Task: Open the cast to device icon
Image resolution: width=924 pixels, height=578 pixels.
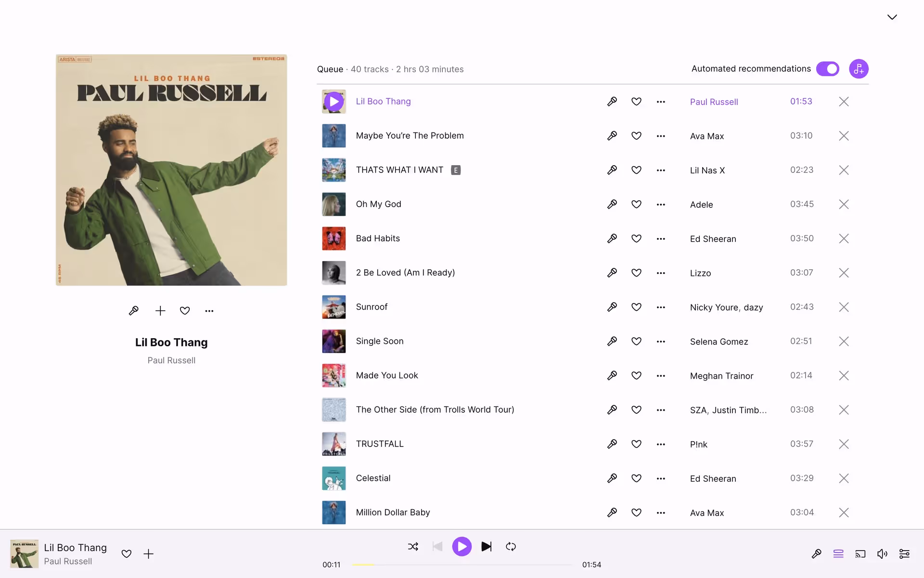Action: pos(860,554)
